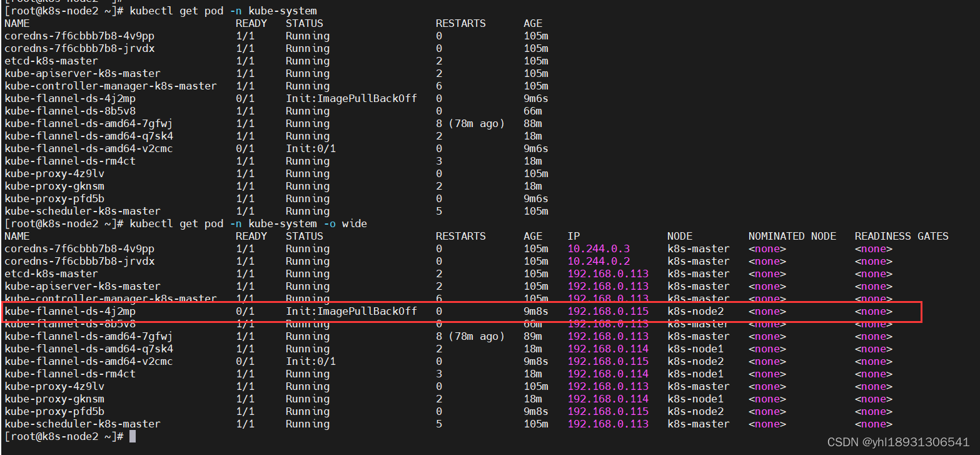The width and height of the screenshot is (980, 455).
Task: Click Init:ImagePullBackOff status in the first pod listing
Action: pos(351,98)
